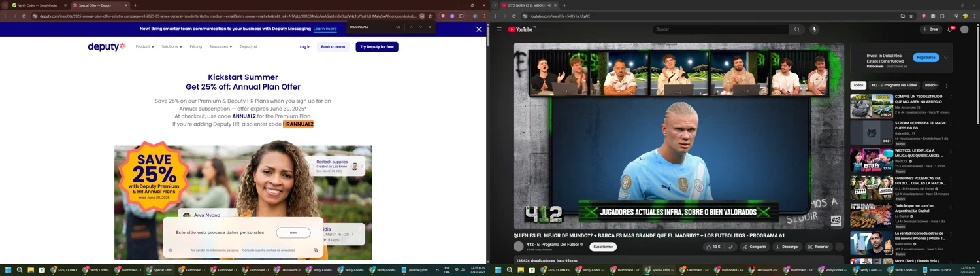This screenshot has width=980, height=276.
Task: Open the WESTCOL LE EXPLICA video thumbnail
Action: (x=872, y=160)
